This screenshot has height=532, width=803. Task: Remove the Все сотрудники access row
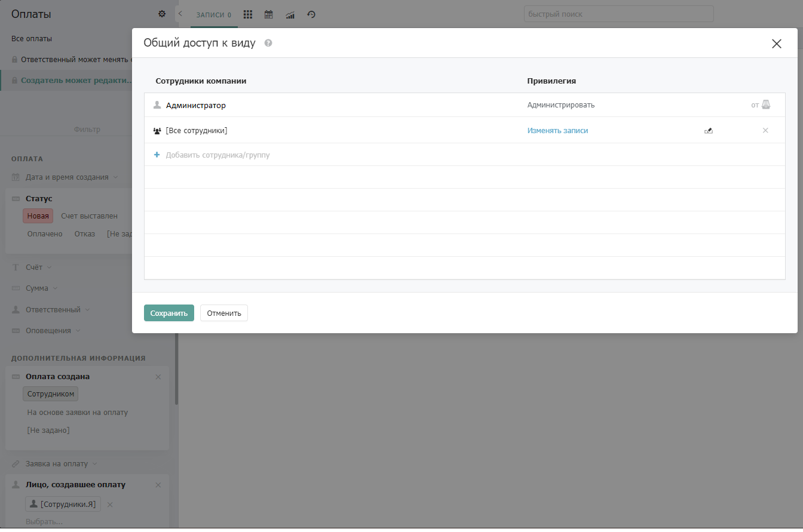click(x=765, y=130)
